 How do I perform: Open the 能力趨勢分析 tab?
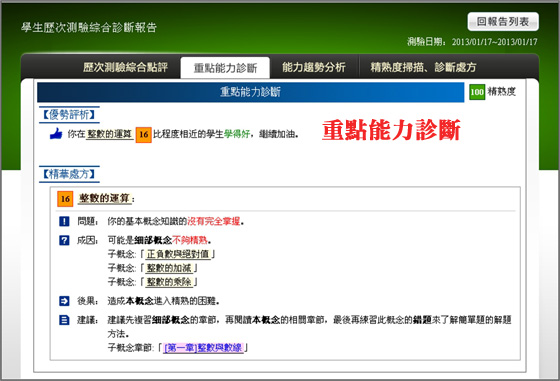point(314,67)
